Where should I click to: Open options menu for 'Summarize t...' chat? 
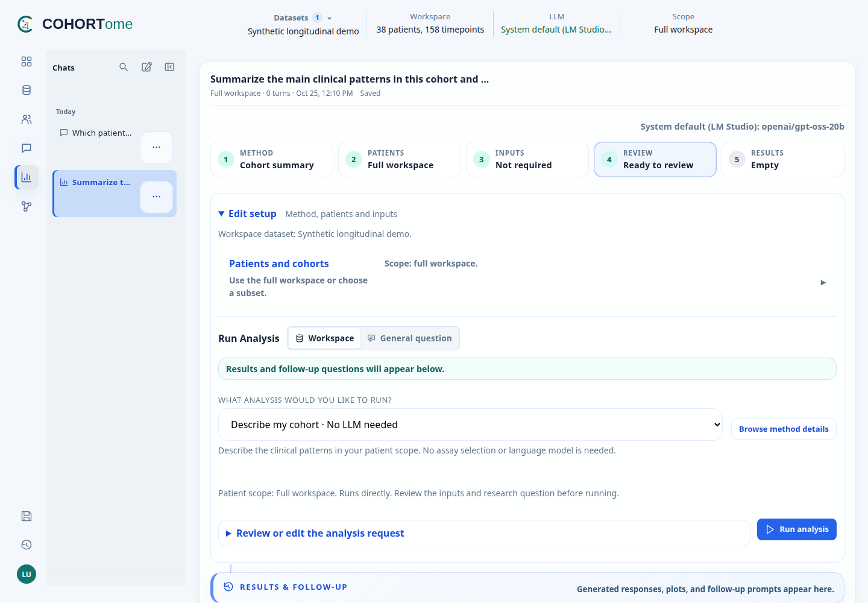point(157,197)
